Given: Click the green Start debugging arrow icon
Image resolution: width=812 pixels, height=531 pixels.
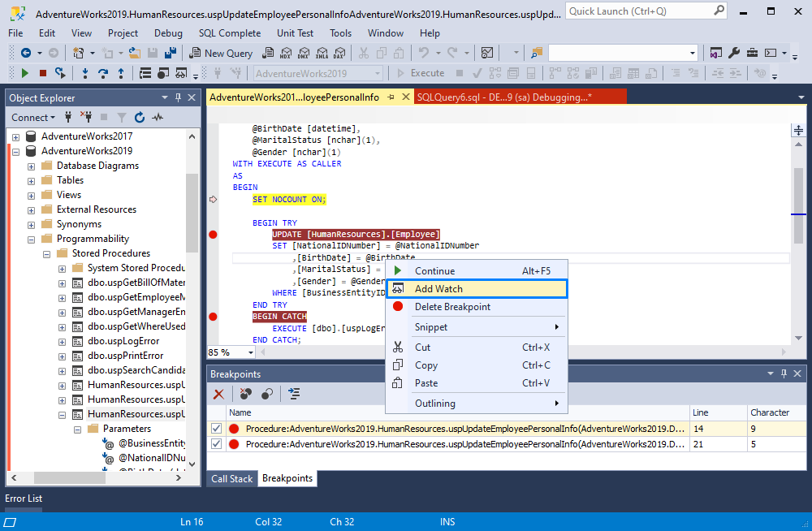Looking at the screenshot, I should pyautogui.click(x=24, y=74).
